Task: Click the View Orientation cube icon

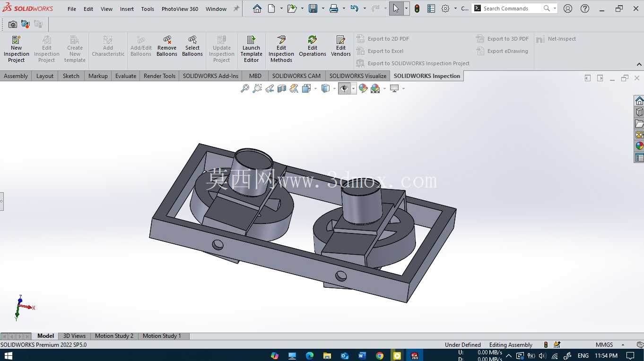Action: tap(306, 88)
